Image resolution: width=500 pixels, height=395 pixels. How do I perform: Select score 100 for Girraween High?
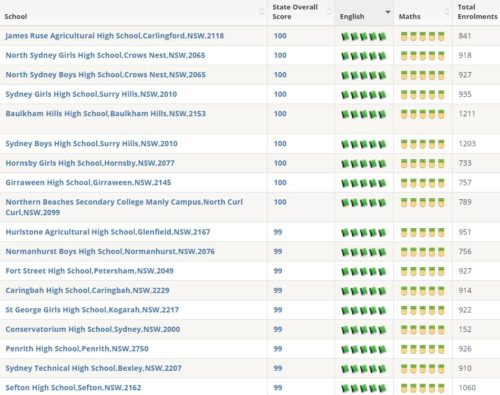pyautogui.click(x=280, y=183)
